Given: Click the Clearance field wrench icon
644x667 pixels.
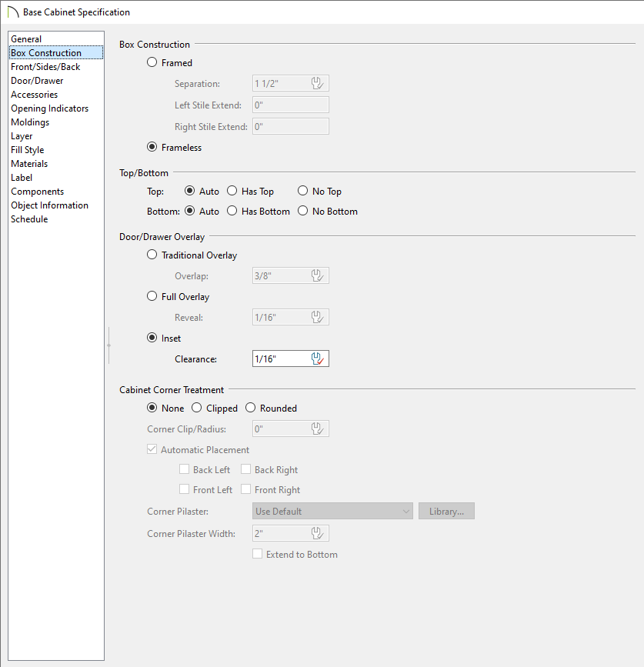Looking at the screenshot, I should pos(317,359).
